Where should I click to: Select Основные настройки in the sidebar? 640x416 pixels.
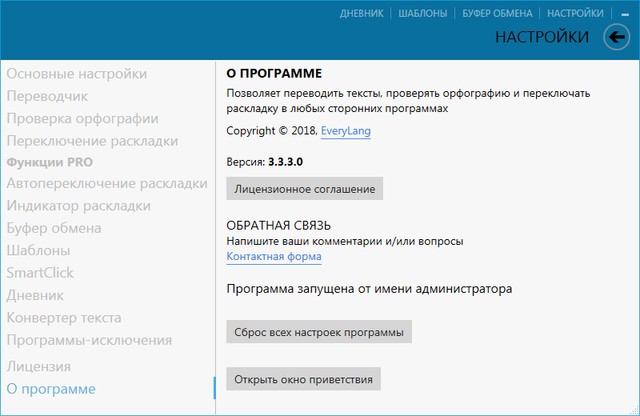[x=77, y=74]
